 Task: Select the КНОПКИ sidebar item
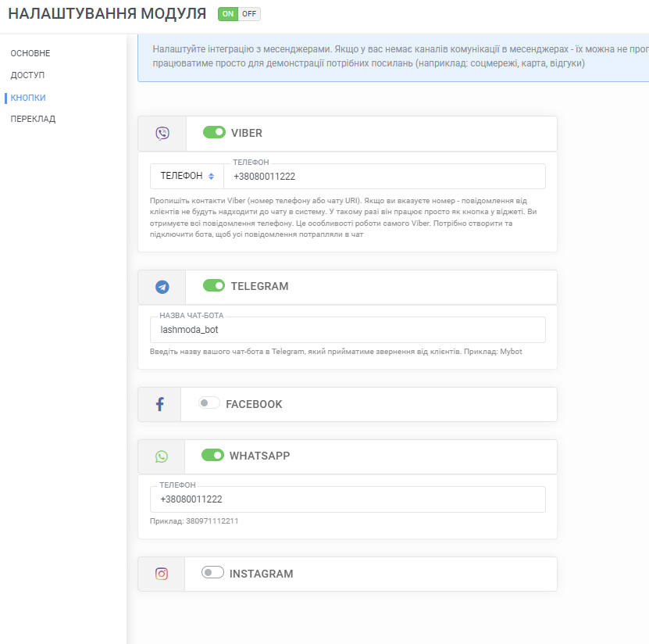click(x=28, y=98)
